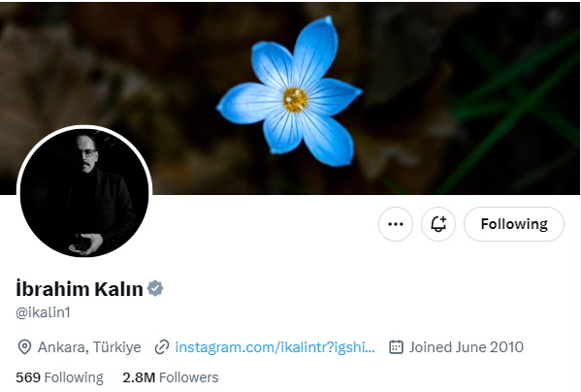The height and width of the screenshot is (392, 581).
Task: Click the 569 following count number
Action: pos(28,377)
